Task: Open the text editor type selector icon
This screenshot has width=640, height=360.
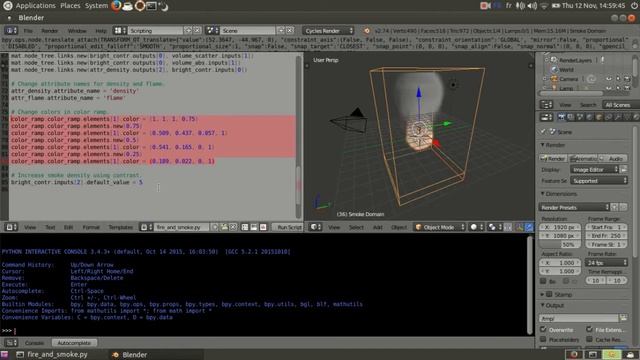Action: tap(11, 227)
